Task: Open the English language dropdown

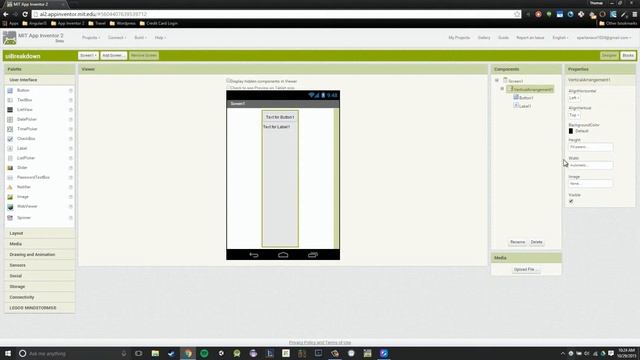Action: point(560,38)
